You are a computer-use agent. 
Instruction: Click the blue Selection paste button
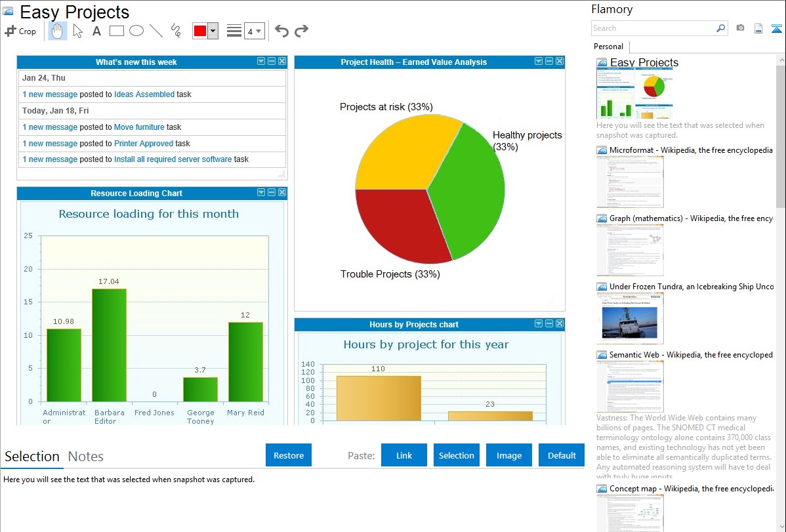tap(456, 455)
